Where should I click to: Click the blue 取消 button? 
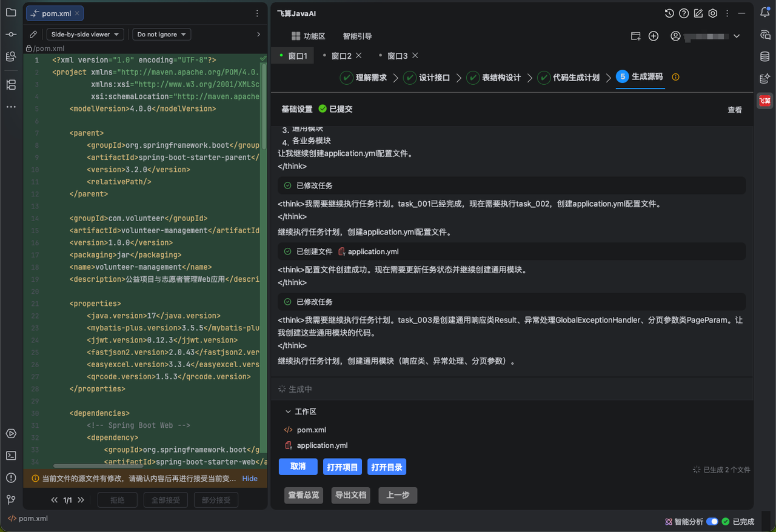coord(298,467)
